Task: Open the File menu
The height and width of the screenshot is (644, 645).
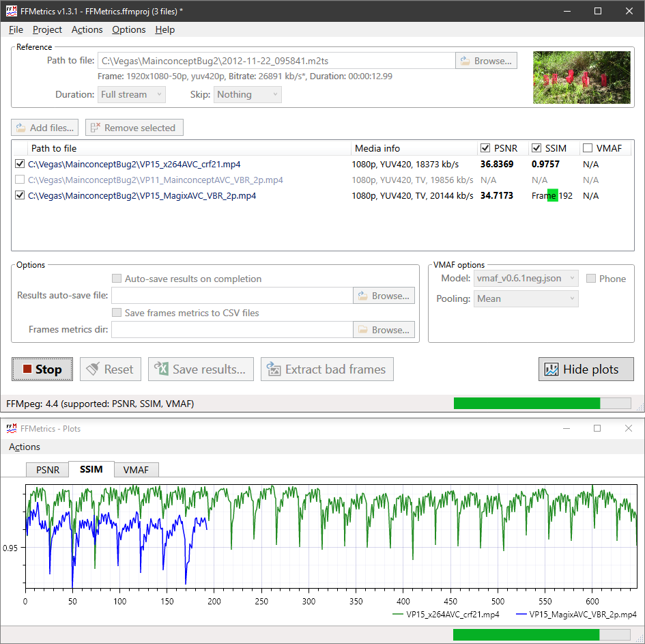Action: coord(16,29)
